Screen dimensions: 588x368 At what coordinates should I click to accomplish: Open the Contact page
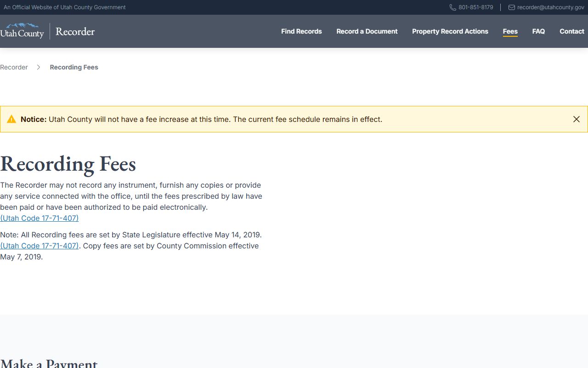tap(572, 31)
